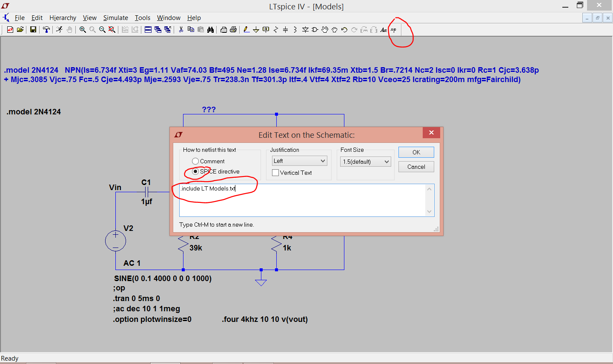
Task: Open the View menu
Action: click(x=89, y=18)
